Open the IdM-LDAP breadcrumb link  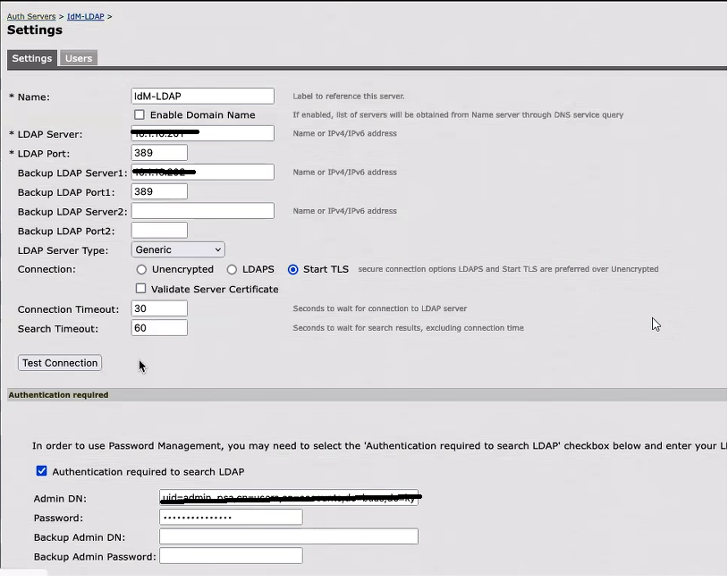click(x=86, y=16)
